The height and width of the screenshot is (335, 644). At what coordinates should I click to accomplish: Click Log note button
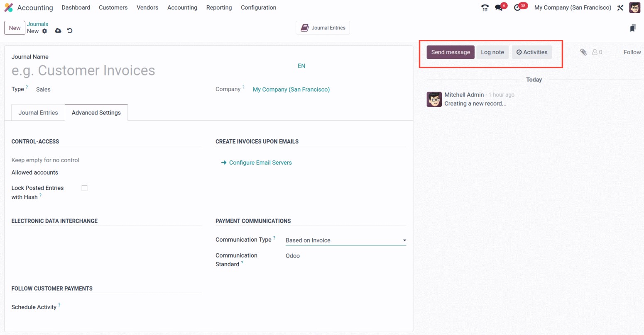coord(492,52)
